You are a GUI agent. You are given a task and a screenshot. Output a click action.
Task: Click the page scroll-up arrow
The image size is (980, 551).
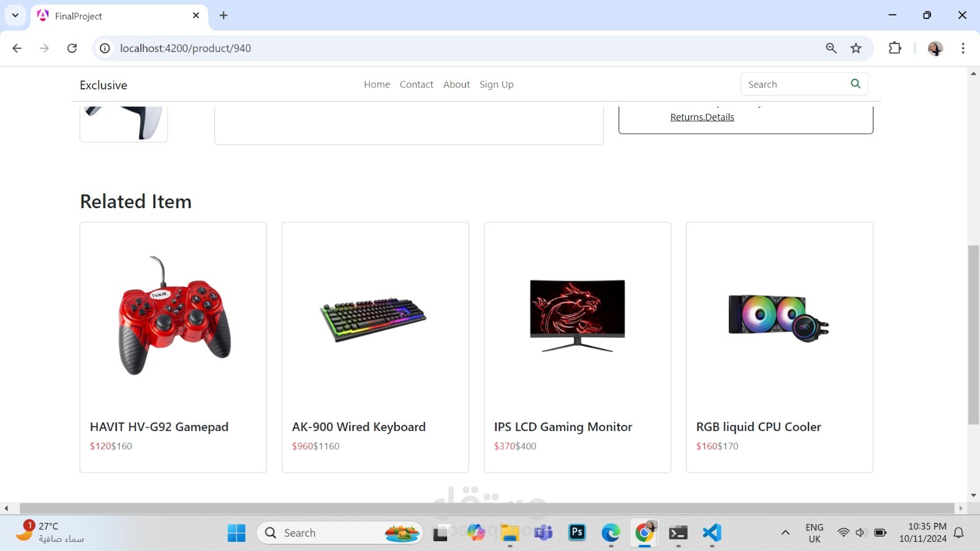tap(973, 73)
